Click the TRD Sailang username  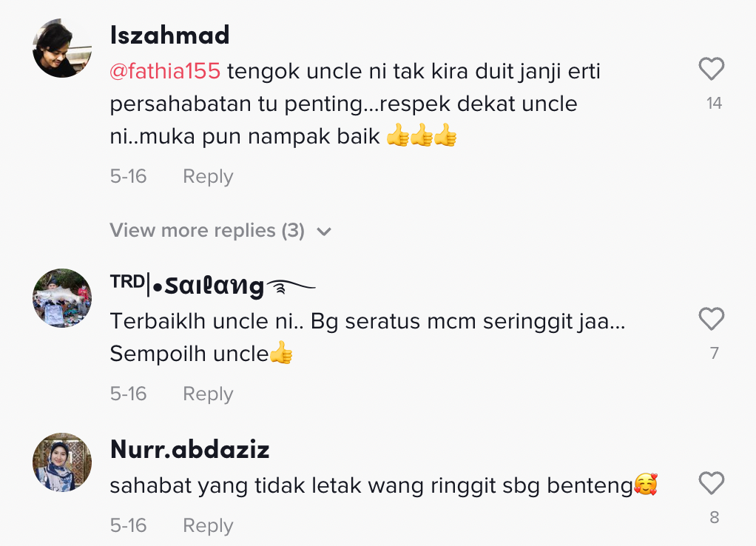pos(212,286)
